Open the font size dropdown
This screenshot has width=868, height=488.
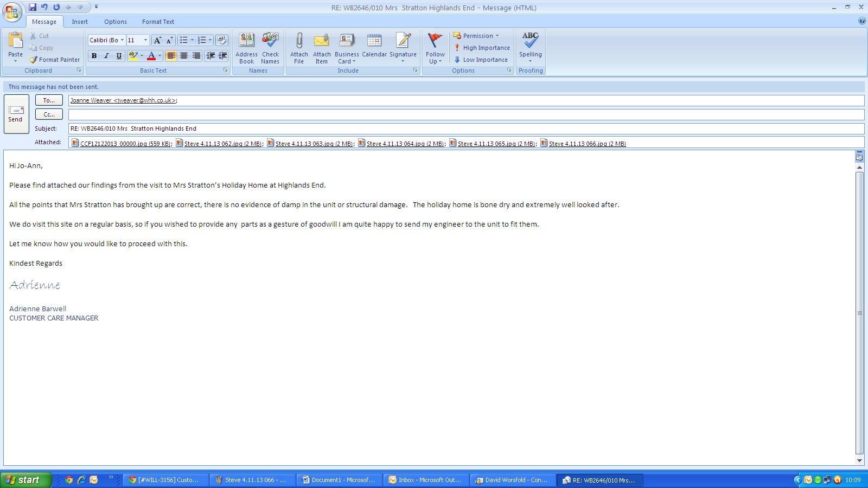pyautogui.click(x=145, y=40)
